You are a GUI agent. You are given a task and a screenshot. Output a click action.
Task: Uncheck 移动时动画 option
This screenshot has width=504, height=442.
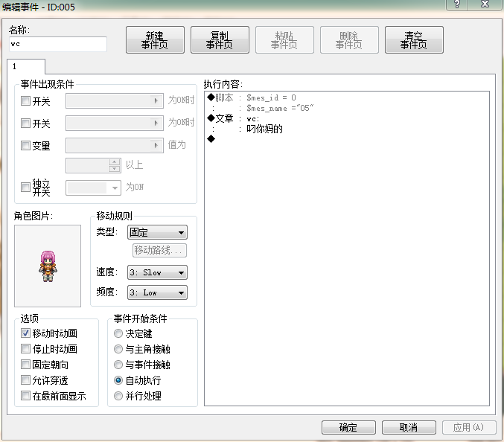pos(25,333)
